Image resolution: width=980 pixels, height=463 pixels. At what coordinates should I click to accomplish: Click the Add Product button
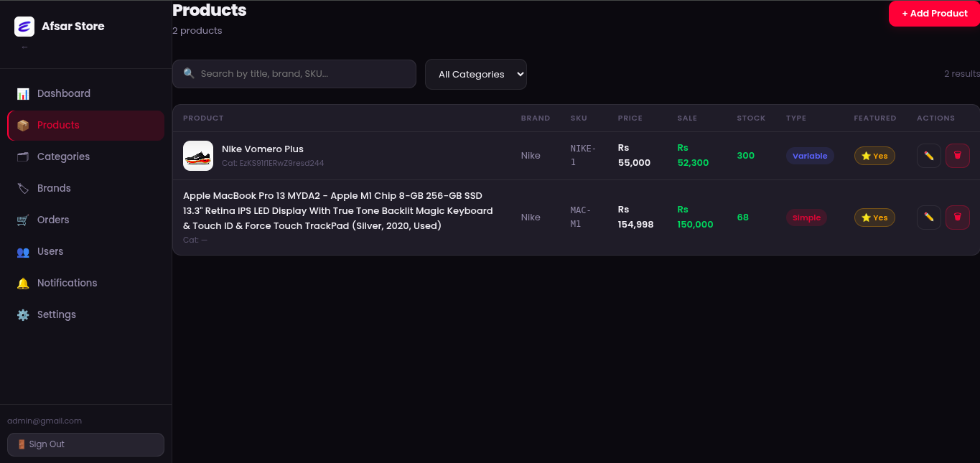(934, 14)
